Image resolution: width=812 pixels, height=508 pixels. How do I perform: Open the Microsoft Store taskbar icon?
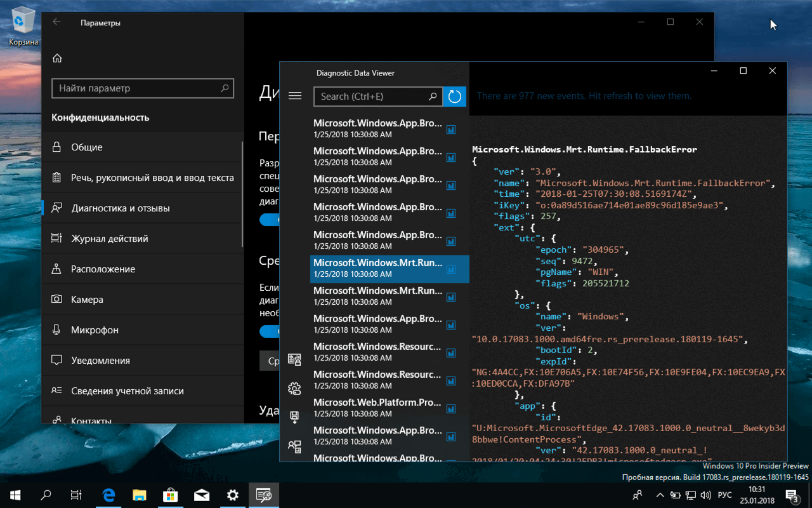pyautogui.click(x=171, y=495)
